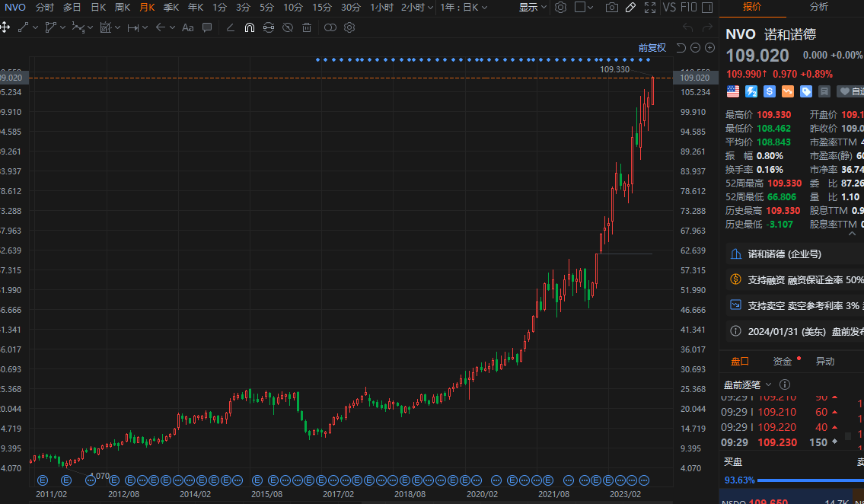Open the 显示 display dropdown
Screen dimensions: 864x504
[x=533, y=8]
